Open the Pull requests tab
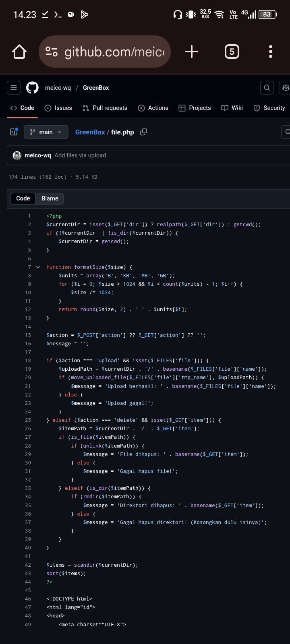 [x=105, y=108]
